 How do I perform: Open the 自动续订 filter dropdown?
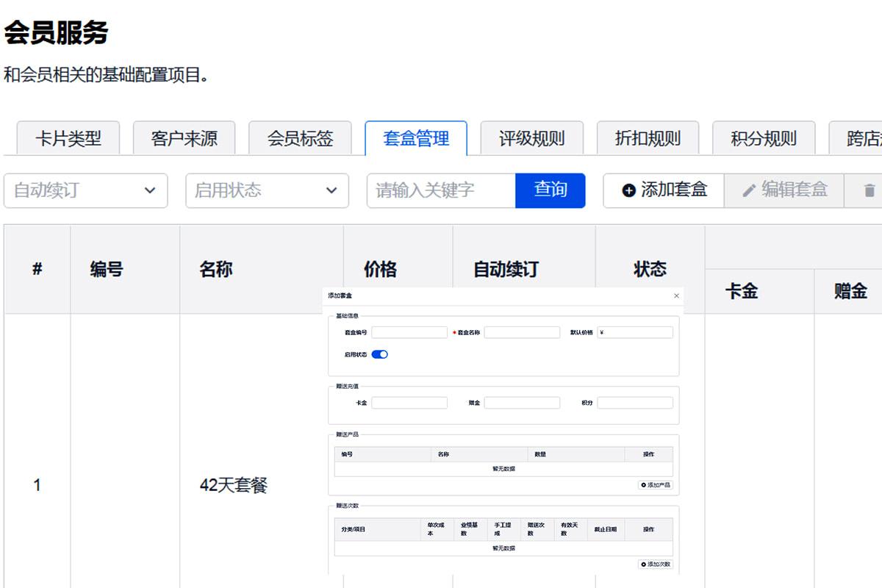point(86,190)
